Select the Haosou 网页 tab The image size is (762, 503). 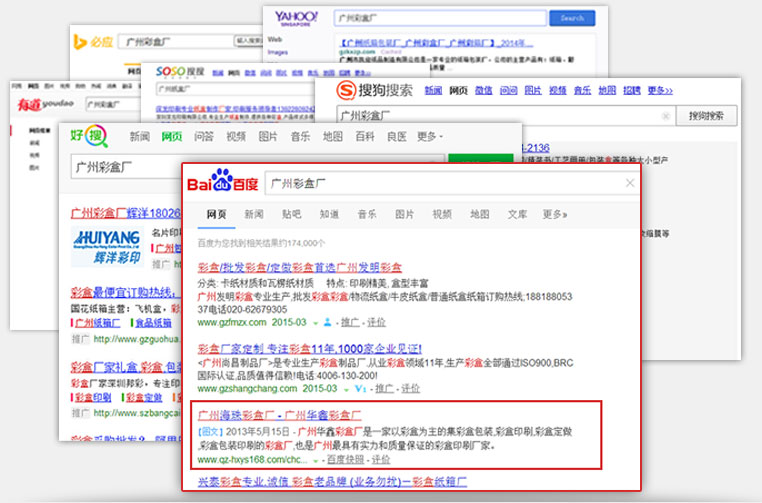pos(172,137)
